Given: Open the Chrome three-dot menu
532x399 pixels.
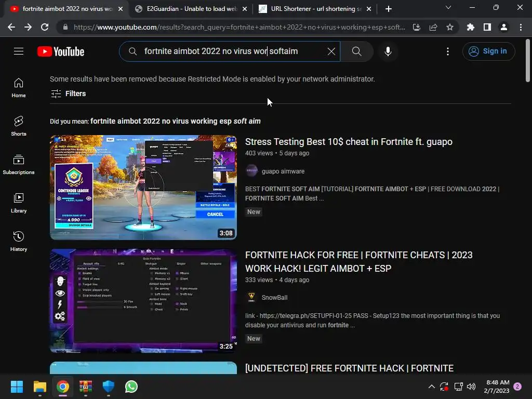Looking at the screenshot, I should tap(521, 27).
